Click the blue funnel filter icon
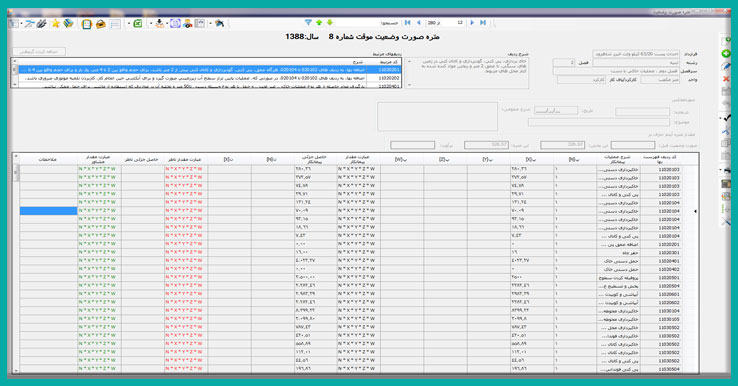 tap(308, 23)
